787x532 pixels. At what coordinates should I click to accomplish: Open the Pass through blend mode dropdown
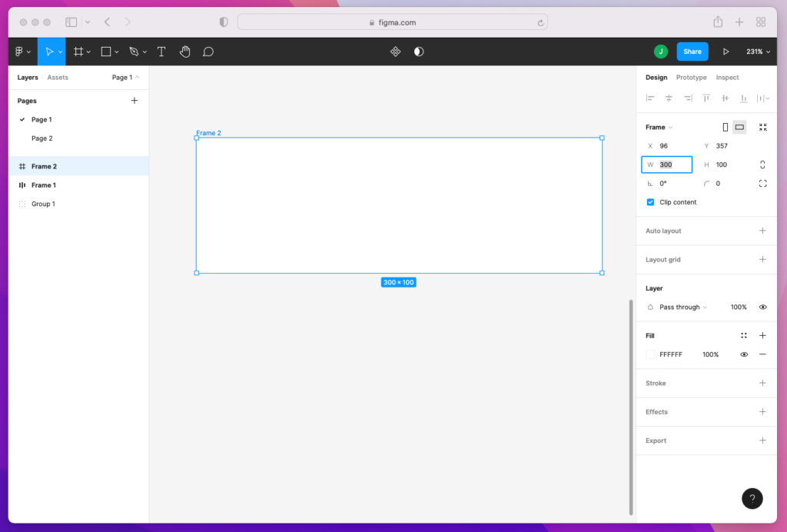click(x=683, y=308)
